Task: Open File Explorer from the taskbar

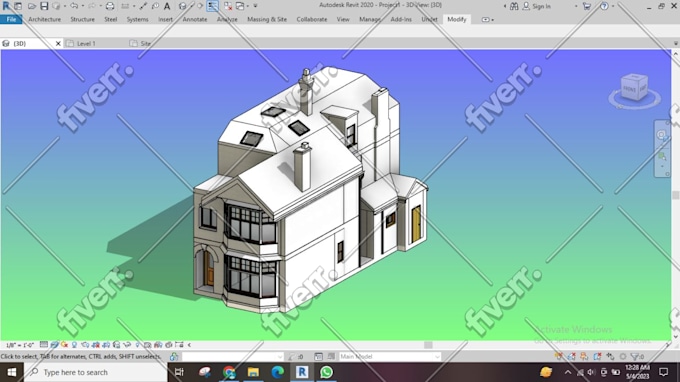Action: coord(253,372)
